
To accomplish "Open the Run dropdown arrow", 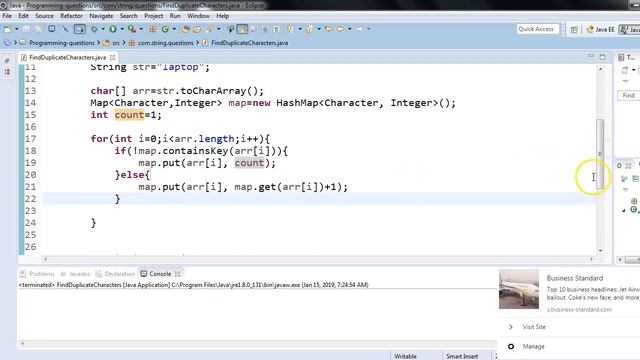I will pos(122,29).
